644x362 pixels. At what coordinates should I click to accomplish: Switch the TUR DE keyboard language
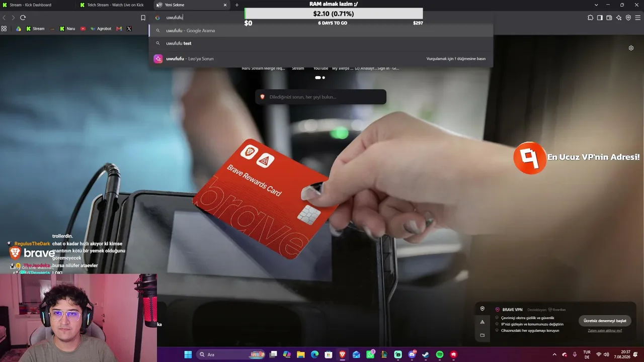coord(587,354)
